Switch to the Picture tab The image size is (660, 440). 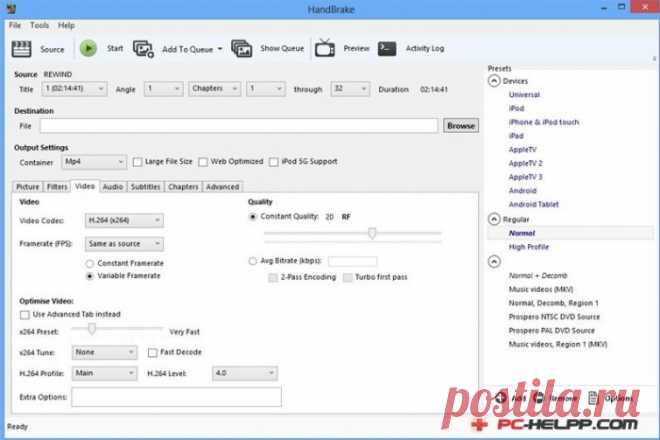28,187
